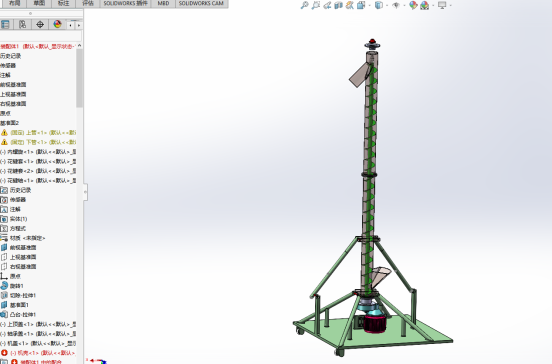
Task: Click the 方程式 equations folder icon
Action: click(x=4, y=228)
